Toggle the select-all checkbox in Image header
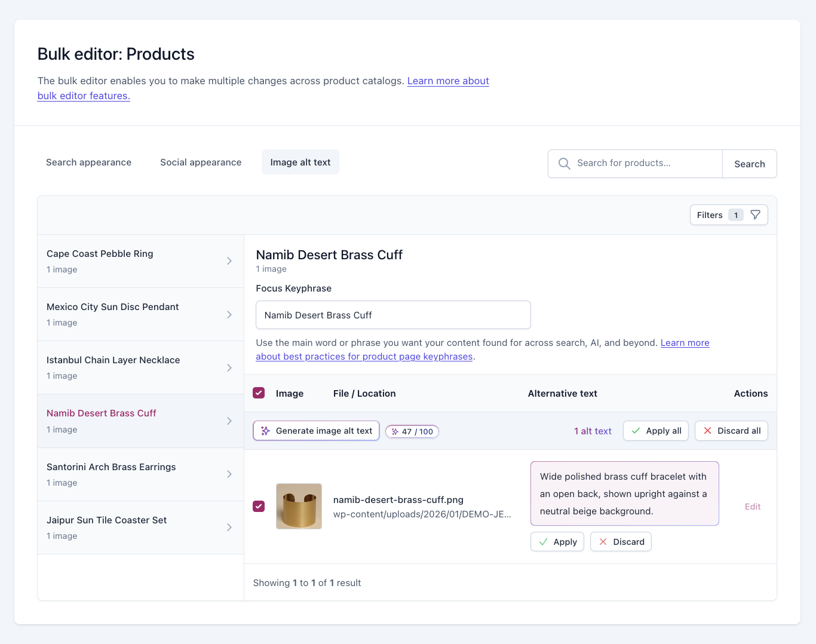 259,393
